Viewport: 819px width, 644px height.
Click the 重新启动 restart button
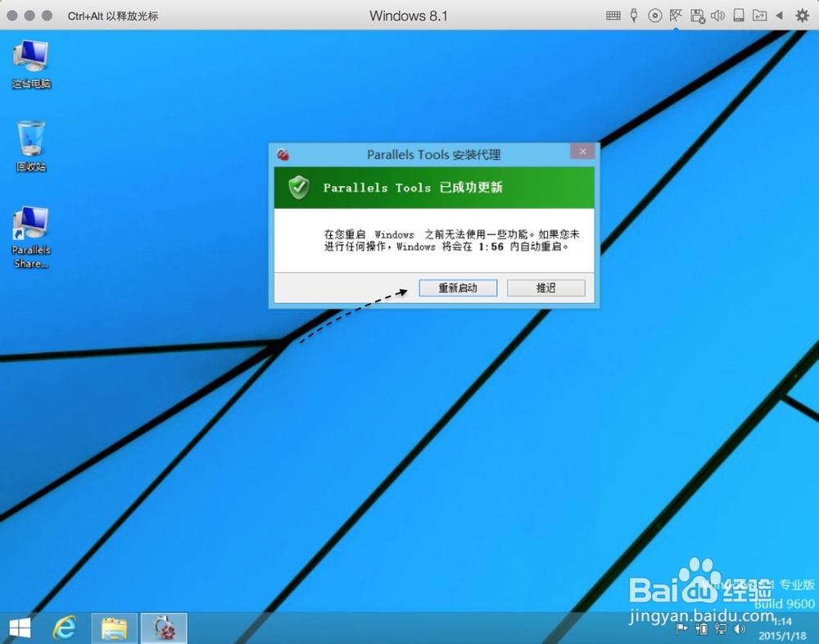[x=458, y=288]
